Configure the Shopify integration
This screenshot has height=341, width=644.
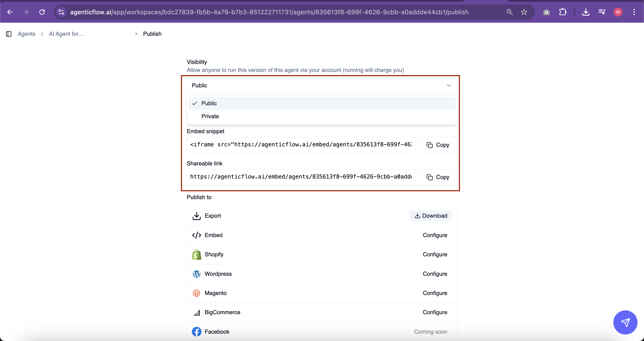pyautogui.click(x=435, y=254)
